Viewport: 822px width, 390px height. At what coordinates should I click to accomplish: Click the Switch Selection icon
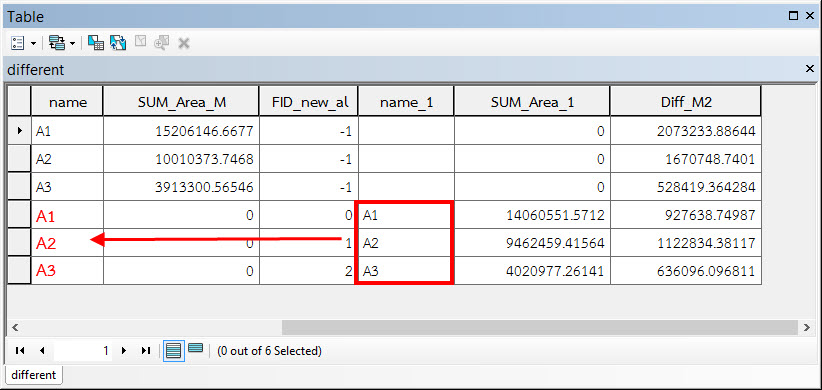tap(118, 43)
